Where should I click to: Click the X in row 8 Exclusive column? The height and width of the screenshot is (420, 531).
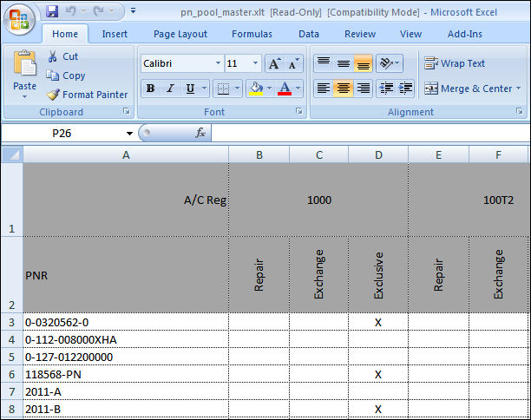378,410
